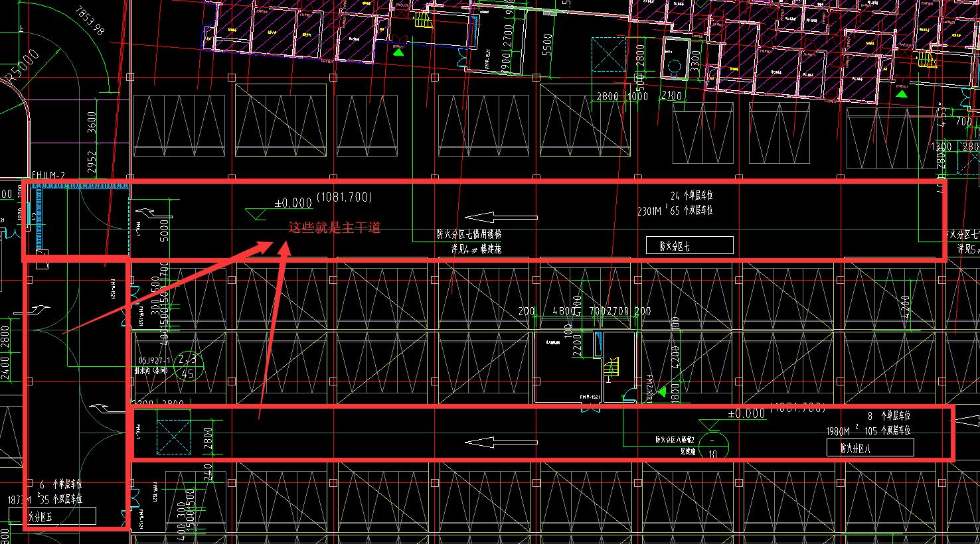Select the '7653.98' rotated dimension text
Screen dimensions: 980x544
[90, 20]
